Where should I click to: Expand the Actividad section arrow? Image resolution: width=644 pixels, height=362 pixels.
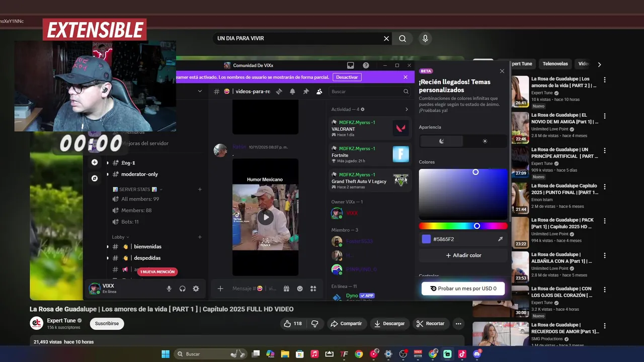(x=407, y=109)
